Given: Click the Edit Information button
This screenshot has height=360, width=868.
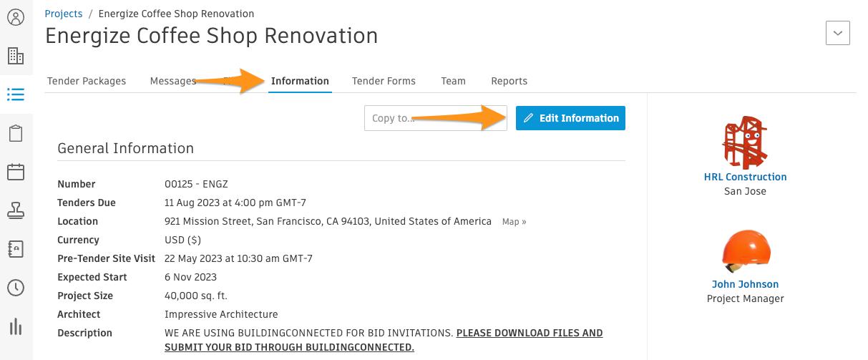Looking at the screenshot, I should (x=570, y=118).
